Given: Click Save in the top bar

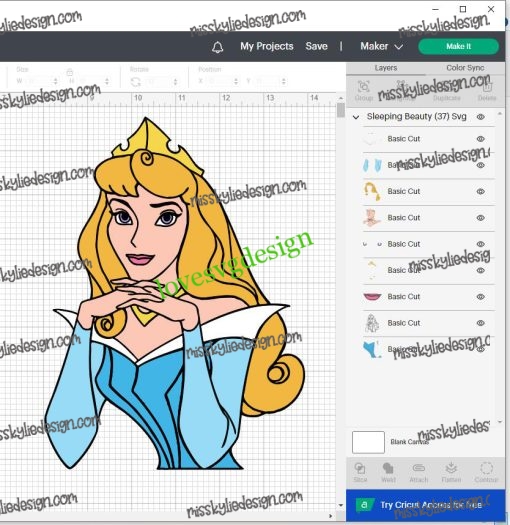Looking at the screenshot, I should [x=316, y=46].
